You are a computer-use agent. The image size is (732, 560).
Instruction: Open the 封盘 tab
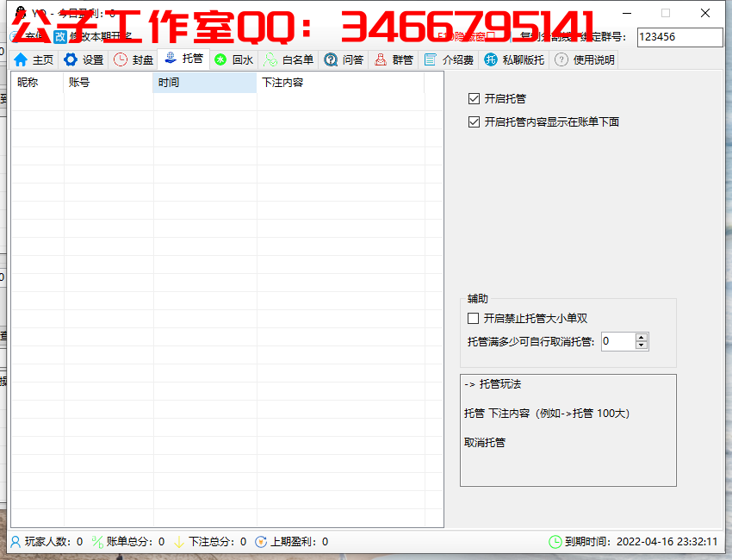(133, 59)
